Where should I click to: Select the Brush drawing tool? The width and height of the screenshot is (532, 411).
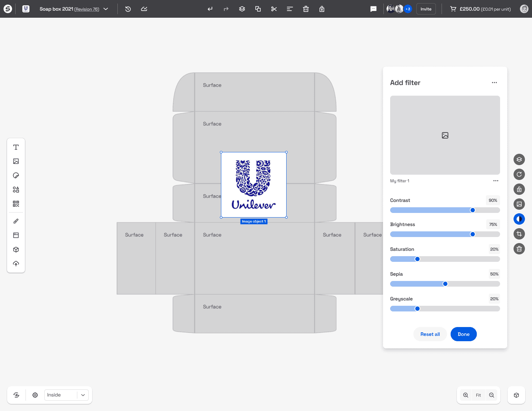(x=16, y=221)
